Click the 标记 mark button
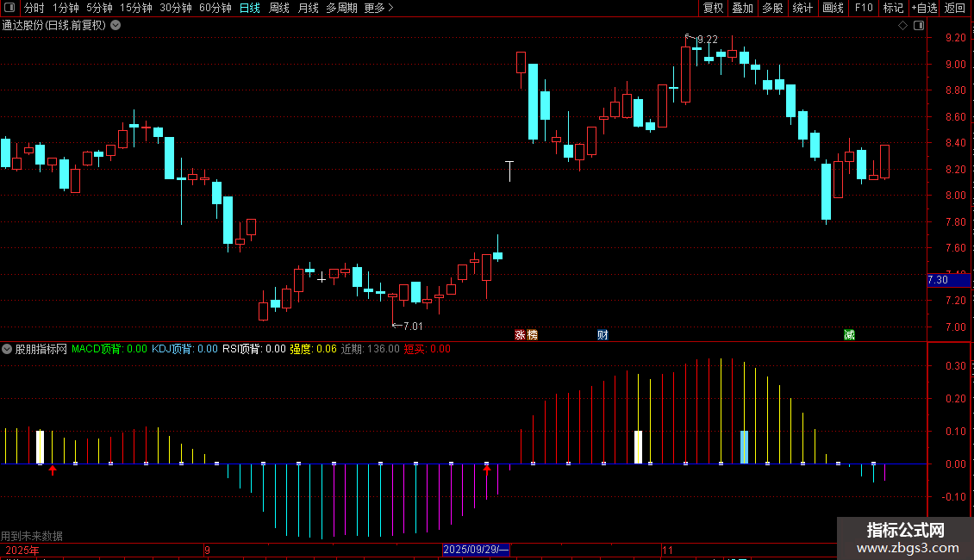974x560 pixels. 893,8
